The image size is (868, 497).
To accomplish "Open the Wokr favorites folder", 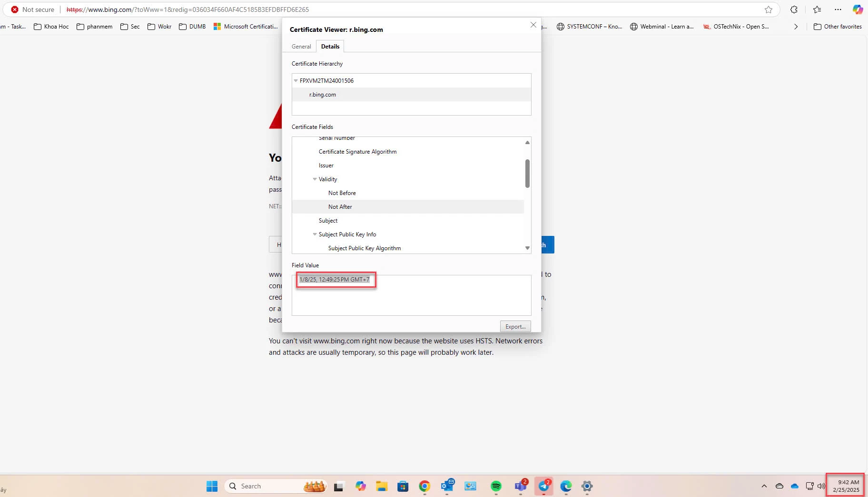I will (159, 27).
